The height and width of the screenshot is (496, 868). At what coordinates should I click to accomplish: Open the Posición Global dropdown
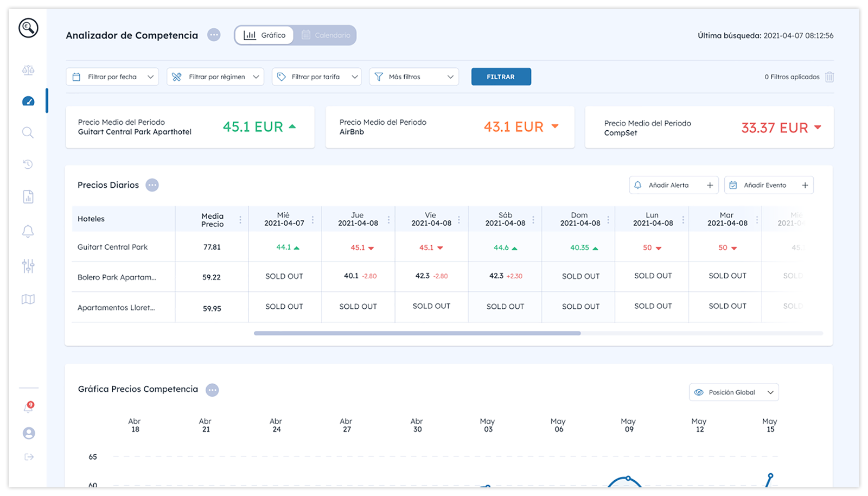[733, 392]
